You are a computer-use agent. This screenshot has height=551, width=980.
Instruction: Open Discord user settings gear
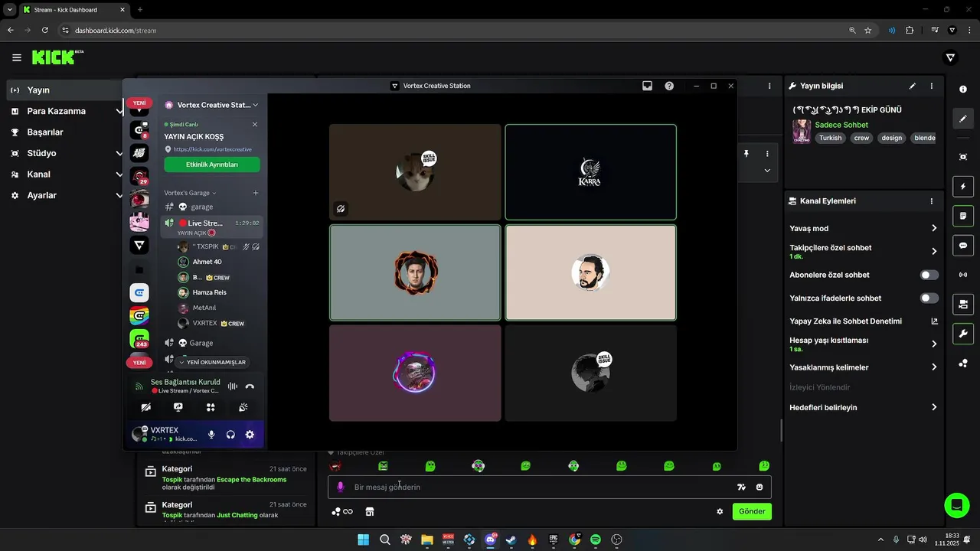(x=250, y=435)
